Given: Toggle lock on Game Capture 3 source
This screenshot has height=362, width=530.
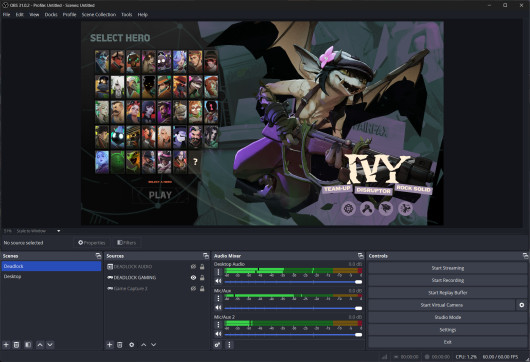Looking at the screenshot, I should pos(202,289).
